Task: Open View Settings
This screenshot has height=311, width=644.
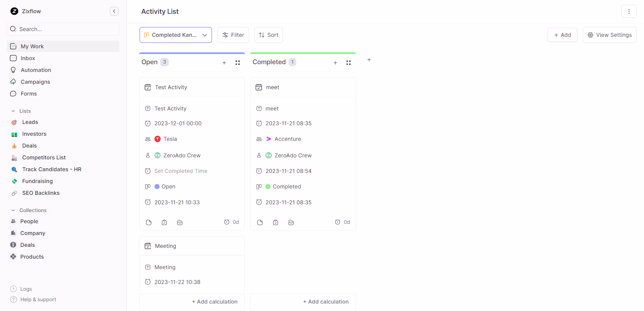Action: pyautogui.click(x=610, y=35)
